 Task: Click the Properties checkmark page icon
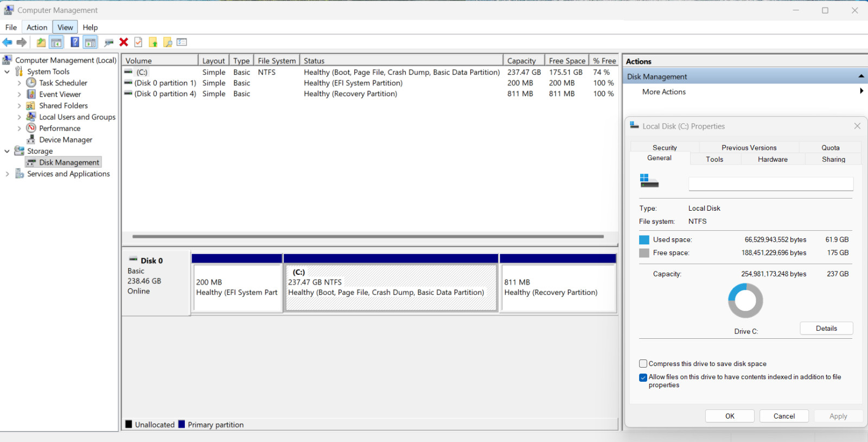coord(138,42)
